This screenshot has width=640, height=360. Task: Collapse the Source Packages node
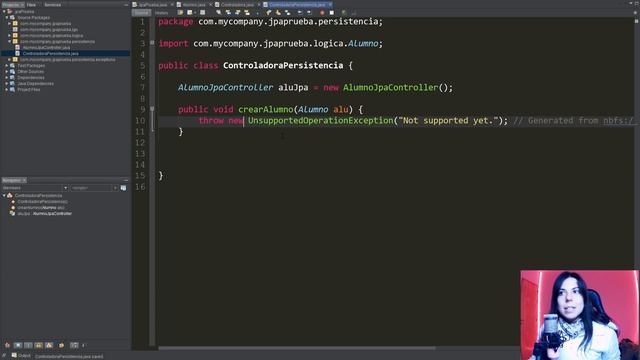click(x=7, y=18)
